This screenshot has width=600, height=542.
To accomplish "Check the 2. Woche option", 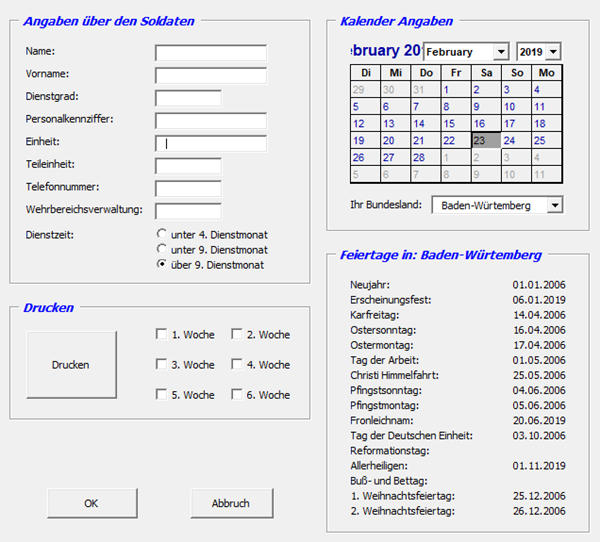I will click(x=238, y=335).
